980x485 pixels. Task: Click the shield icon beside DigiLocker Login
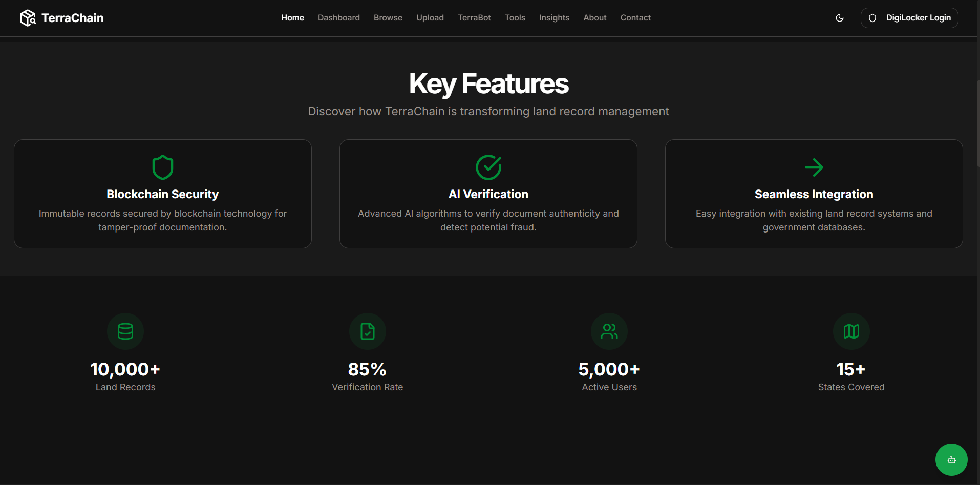[872, 17]
